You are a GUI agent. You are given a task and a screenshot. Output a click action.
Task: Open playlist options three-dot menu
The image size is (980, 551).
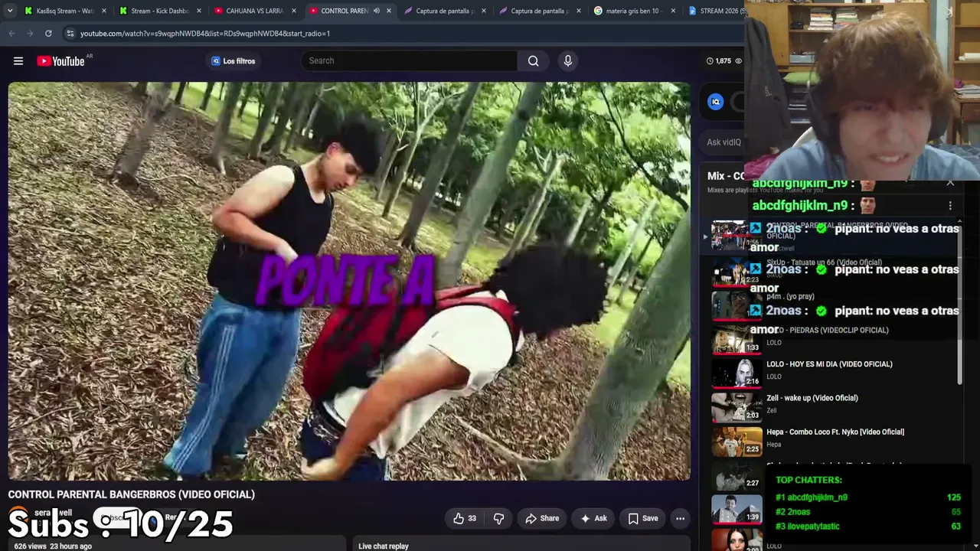click(x=950, y=206)
